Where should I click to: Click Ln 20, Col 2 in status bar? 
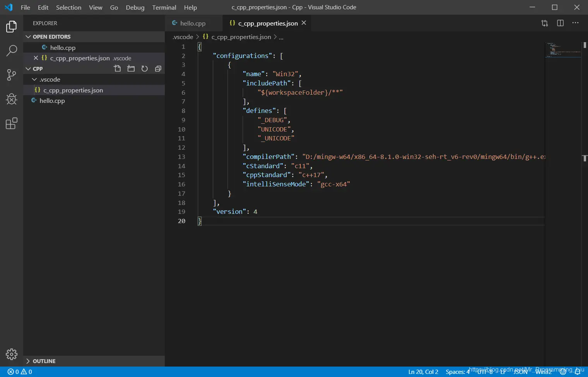point(423,372)
